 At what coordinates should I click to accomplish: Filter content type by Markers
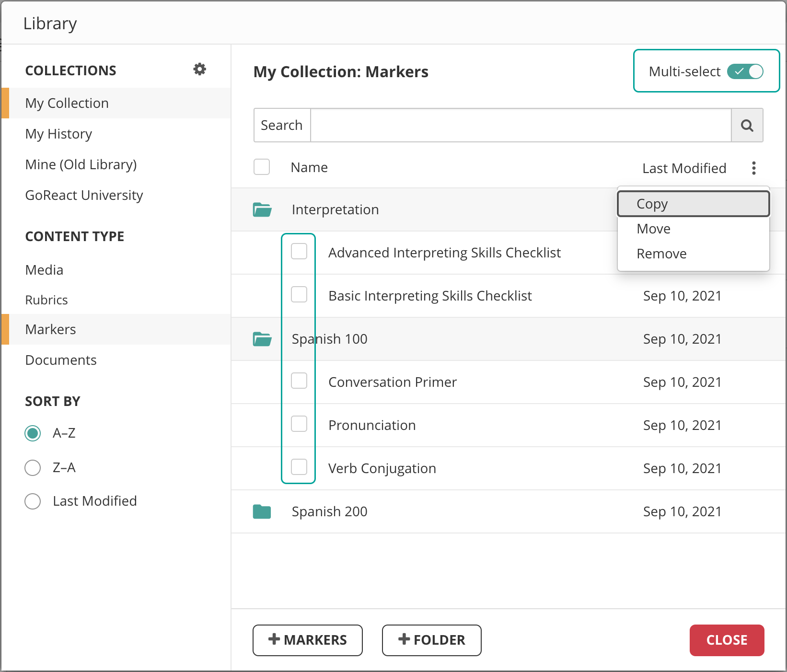tap(116, 329)
